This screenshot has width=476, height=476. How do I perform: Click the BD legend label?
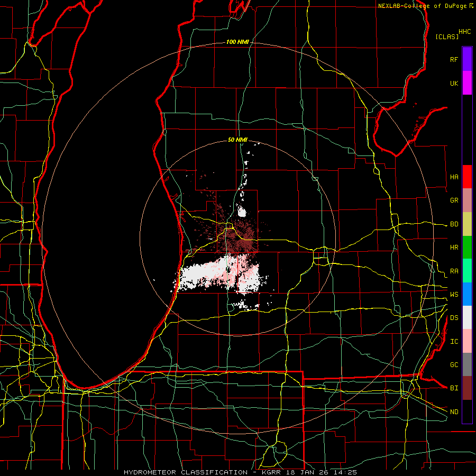pyautogui.click(x=454, y=224)
